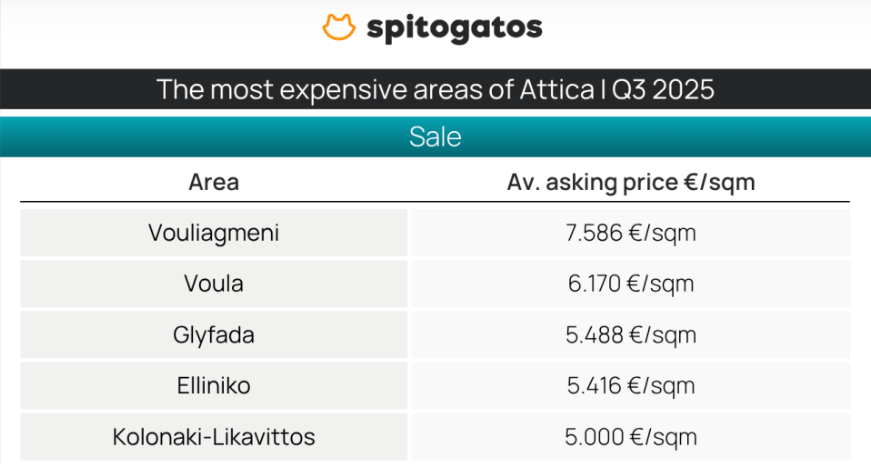Click the spitogatos wordmark text
Viewport: 871px width, 464px height.
point(455,28)
